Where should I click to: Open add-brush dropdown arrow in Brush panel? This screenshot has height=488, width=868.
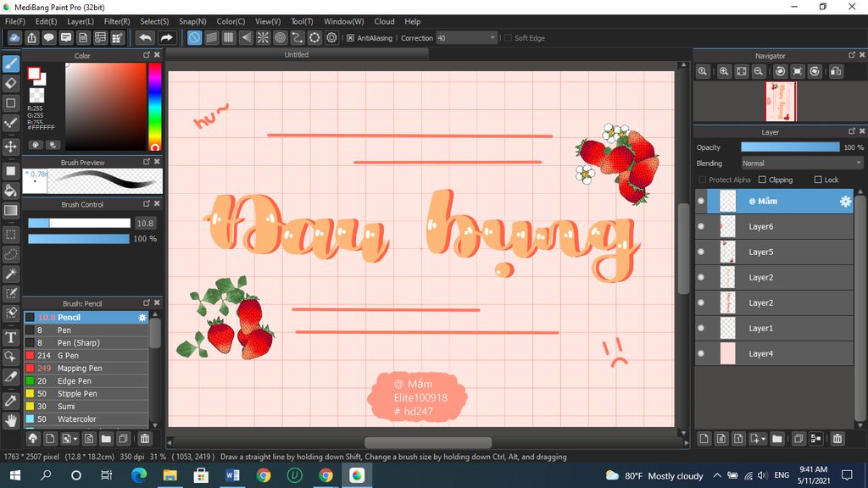coord(75,439)
